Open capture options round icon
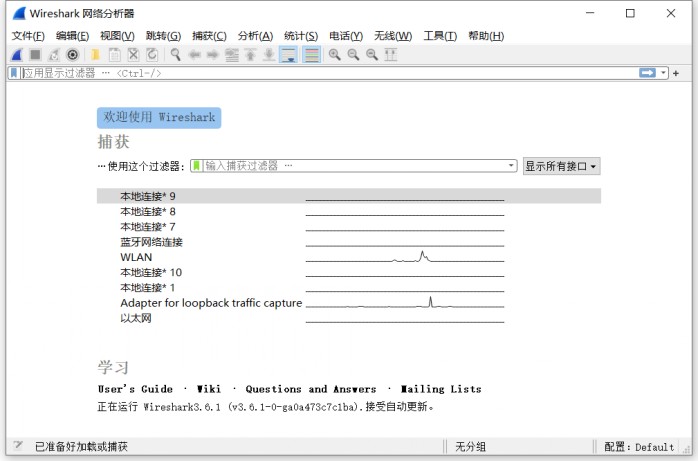Viewport: 698px width, 461px height. (73, 55)
